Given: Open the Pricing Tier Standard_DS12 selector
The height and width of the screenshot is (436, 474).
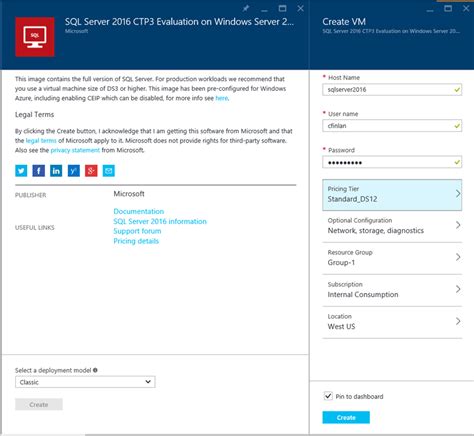Looking at the screenshot, I should [392, 195].
